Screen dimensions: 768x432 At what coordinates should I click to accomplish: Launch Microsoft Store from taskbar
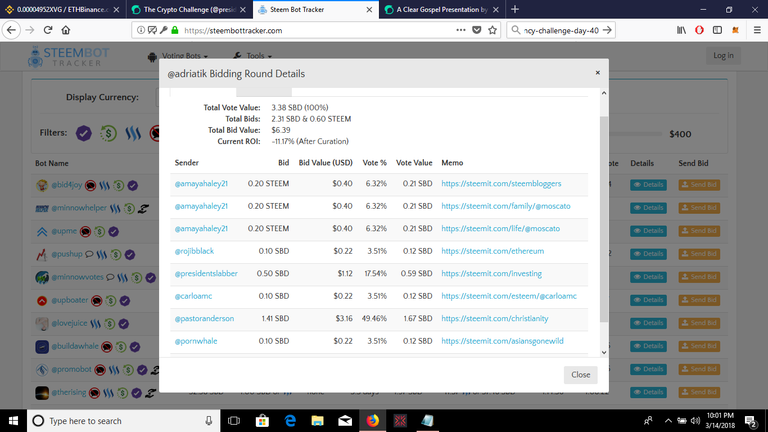262,421
